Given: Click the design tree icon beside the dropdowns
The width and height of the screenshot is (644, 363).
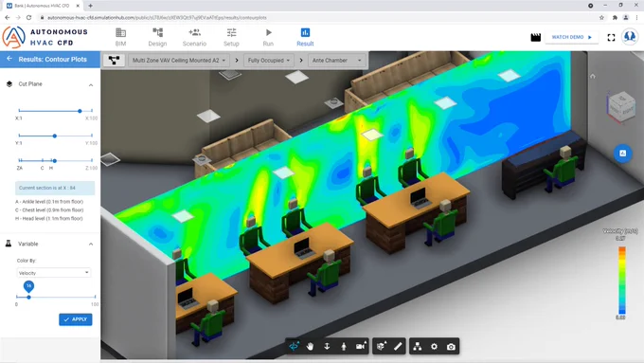Looking at the screenshot, I should tap(114, 60).
